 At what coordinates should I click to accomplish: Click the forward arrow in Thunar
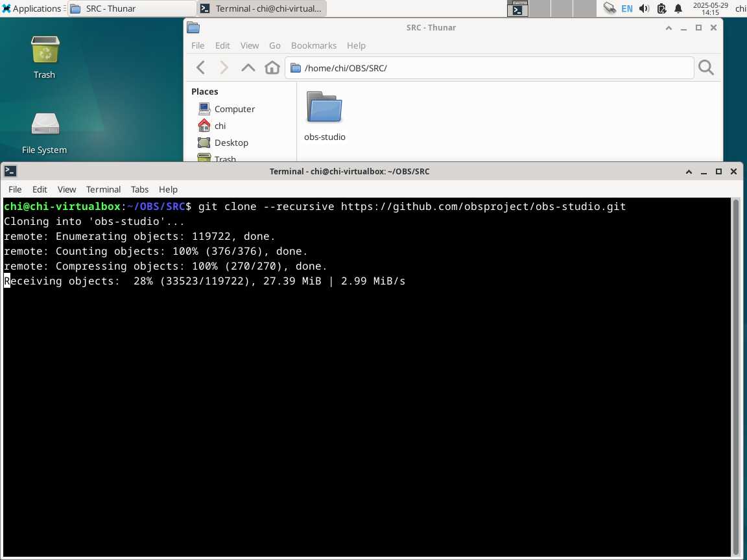click(224, 67)
